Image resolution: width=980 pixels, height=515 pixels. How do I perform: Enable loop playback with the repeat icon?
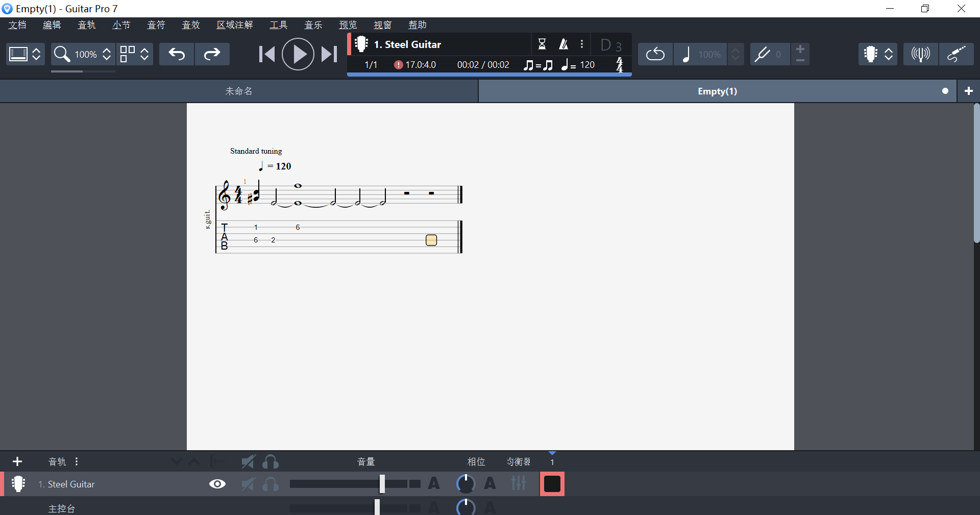pyautogui.click(x=655, y=54)
